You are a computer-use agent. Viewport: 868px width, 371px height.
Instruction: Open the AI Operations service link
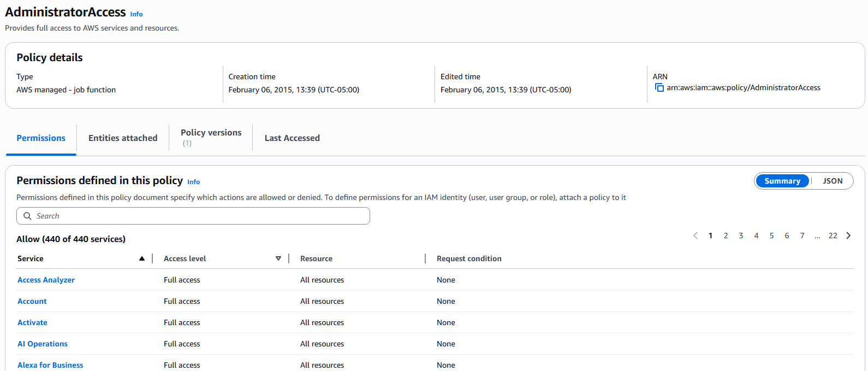pos(43,344)
